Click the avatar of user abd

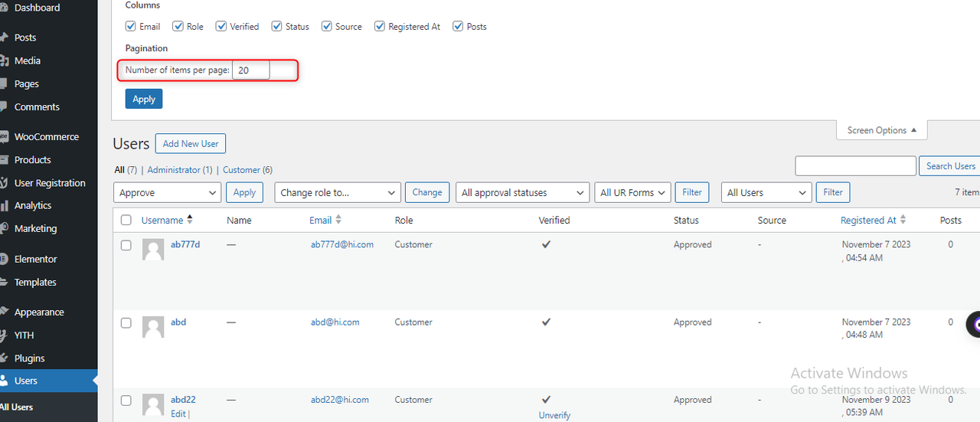tap(153, 327)
